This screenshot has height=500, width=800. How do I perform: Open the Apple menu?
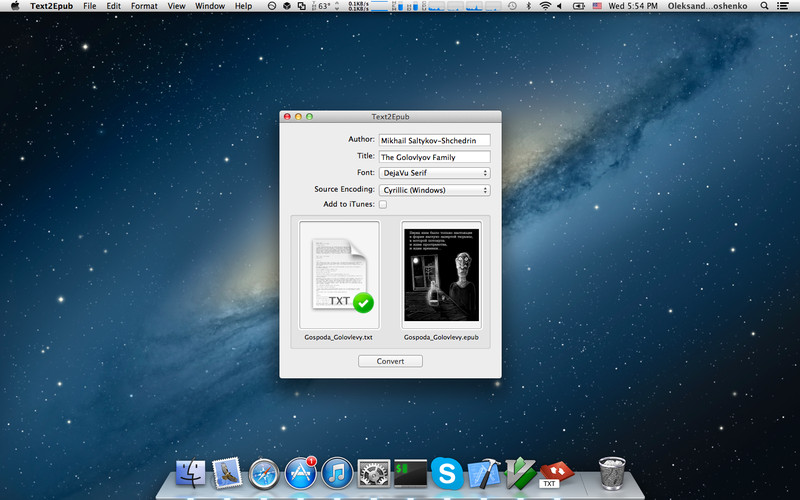(15, 6)
